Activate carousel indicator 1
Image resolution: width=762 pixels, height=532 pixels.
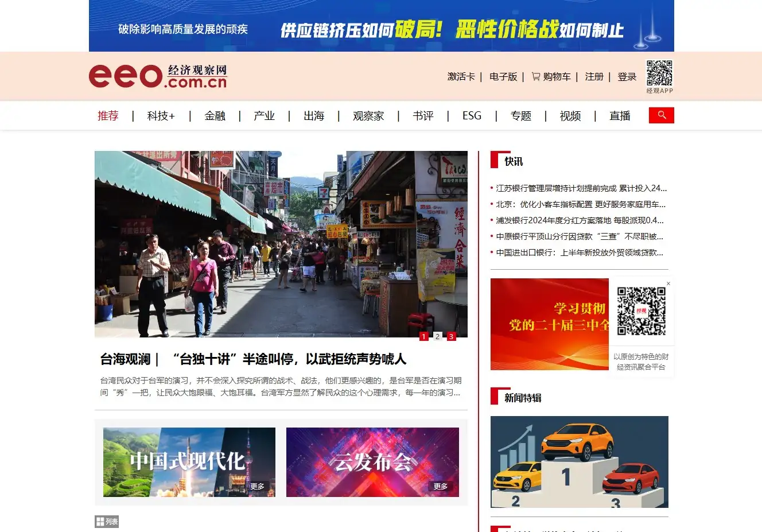pos(424,336)
